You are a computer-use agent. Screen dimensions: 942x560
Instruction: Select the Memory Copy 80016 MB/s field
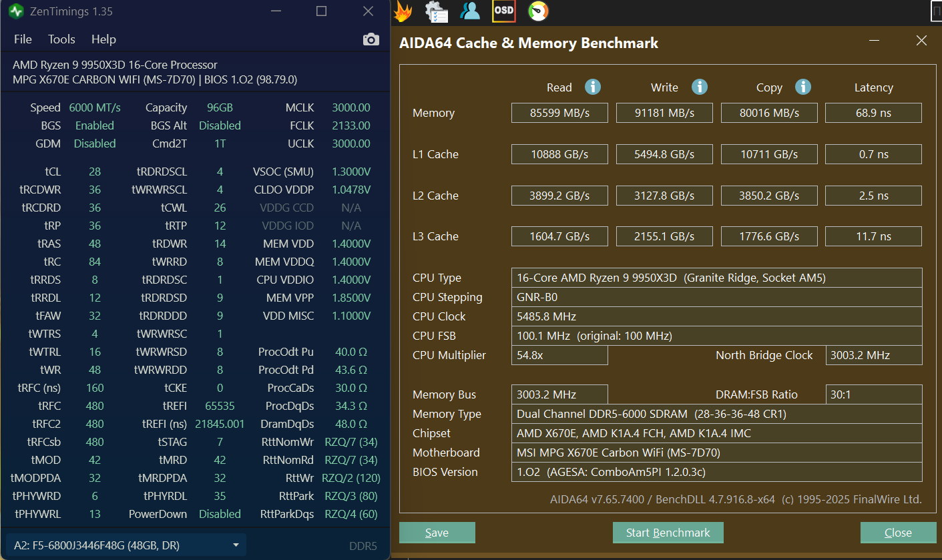(x=769, y=113)
